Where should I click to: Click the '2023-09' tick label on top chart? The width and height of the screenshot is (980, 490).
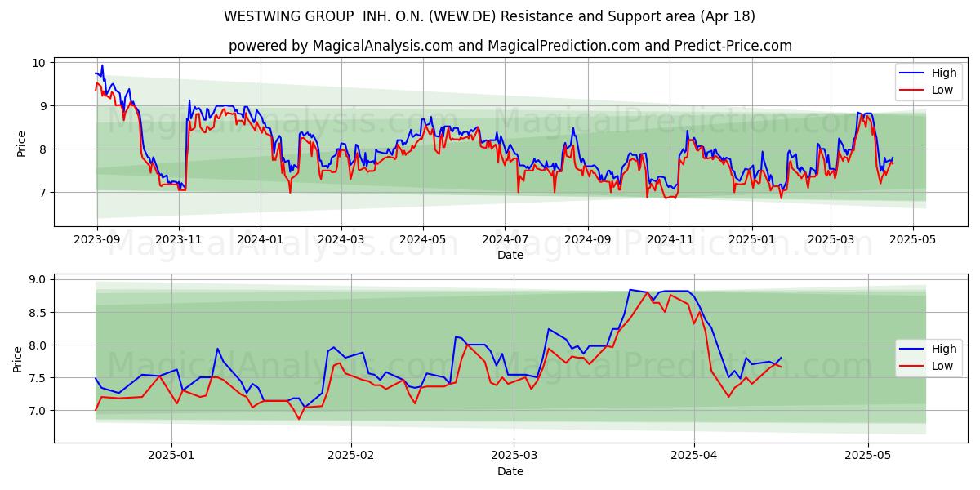(x=97, y=241)
